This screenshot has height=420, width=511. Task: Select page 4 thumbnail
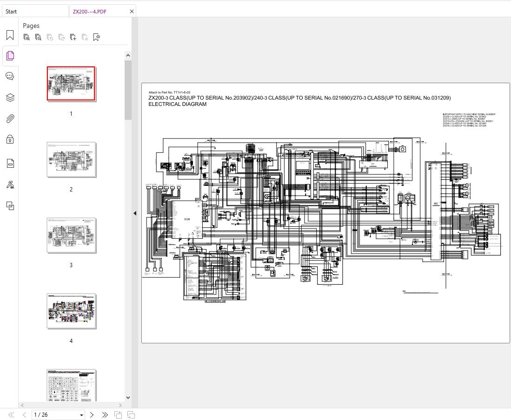click(x=71, y=311)
